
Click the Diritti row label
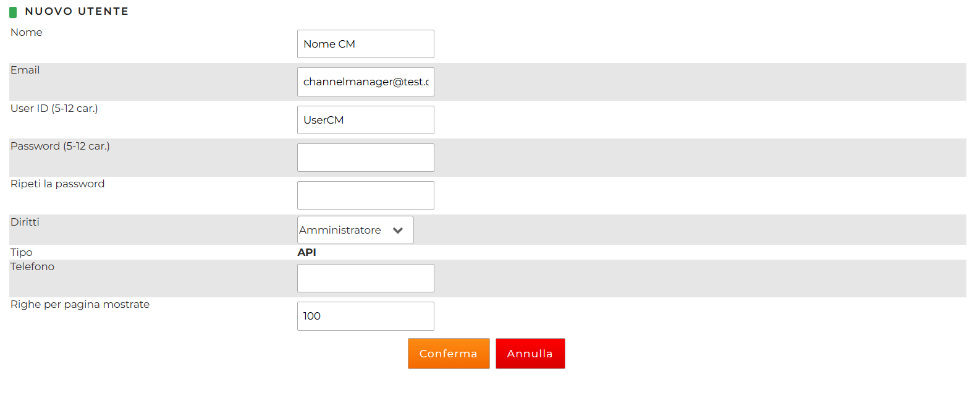point(25,222)
